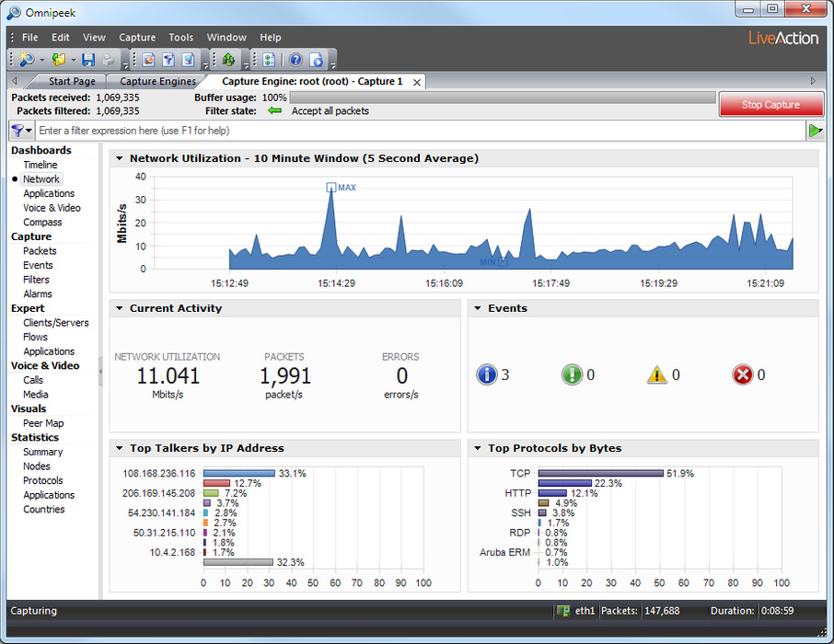This screenshot has height=644, width=834.
Task: Click the 11.041 network utilization value
Action: tap(168, 376)
